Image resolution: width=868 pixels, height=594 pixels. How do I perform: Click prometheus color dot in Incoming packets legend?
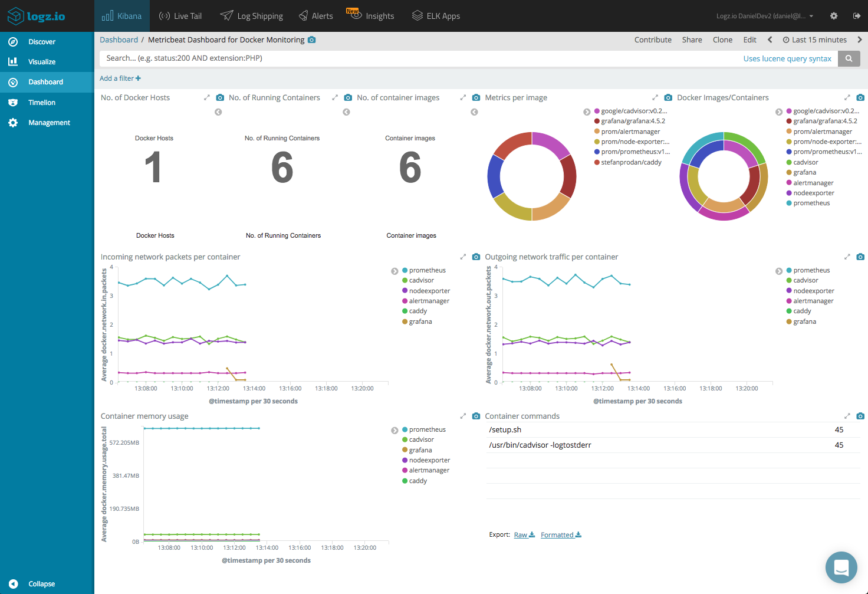pos(405,270)
